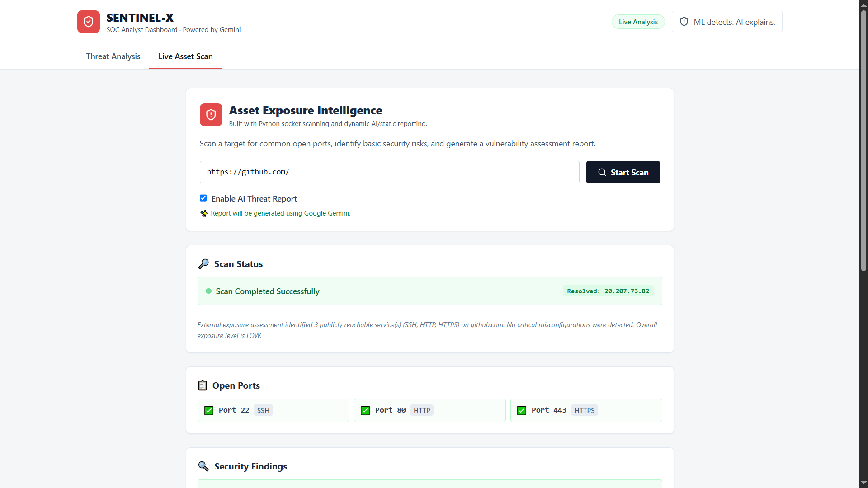Viewport: 868px width, 488px height.
Task: Click the green check icon for Port 80
Action: point(365,410)
